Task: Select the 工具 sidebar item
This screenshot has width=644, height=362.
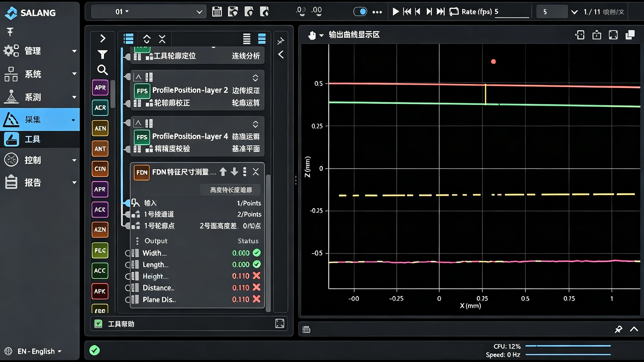Action: [40, 139]
